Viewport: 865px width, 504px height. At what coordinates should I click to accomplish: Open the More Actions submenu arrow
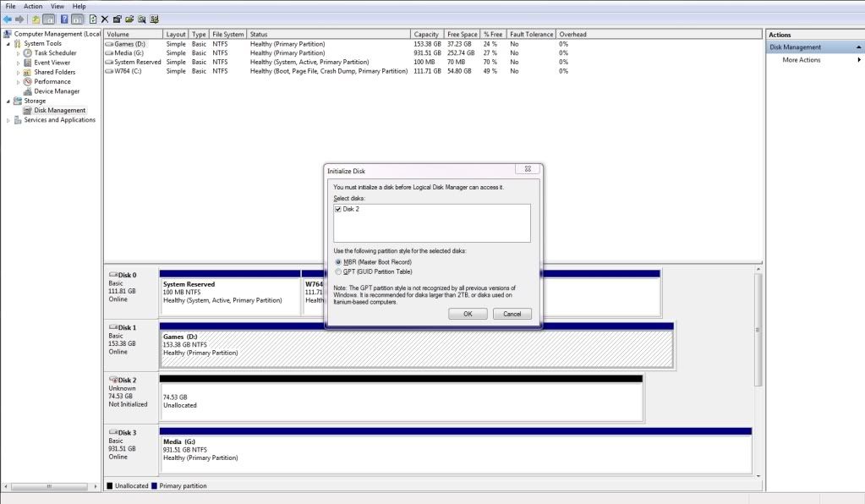point(859,59)
